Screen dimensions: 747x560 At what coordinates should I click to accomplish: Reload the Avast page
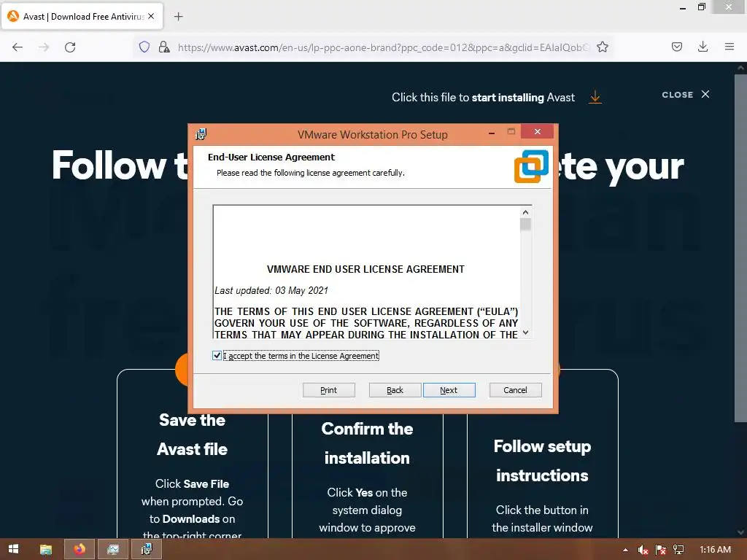pyautogui.click(x=70, y=47)
